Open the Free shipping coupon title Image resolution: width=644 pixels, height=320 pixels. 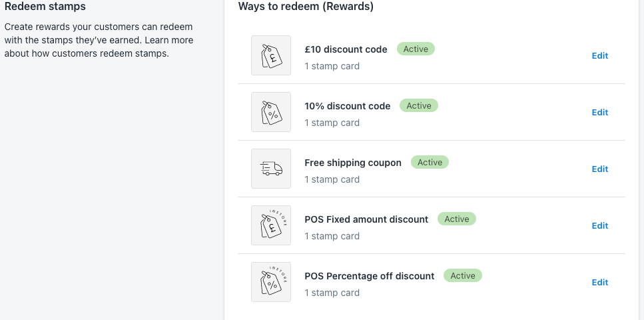353,163
